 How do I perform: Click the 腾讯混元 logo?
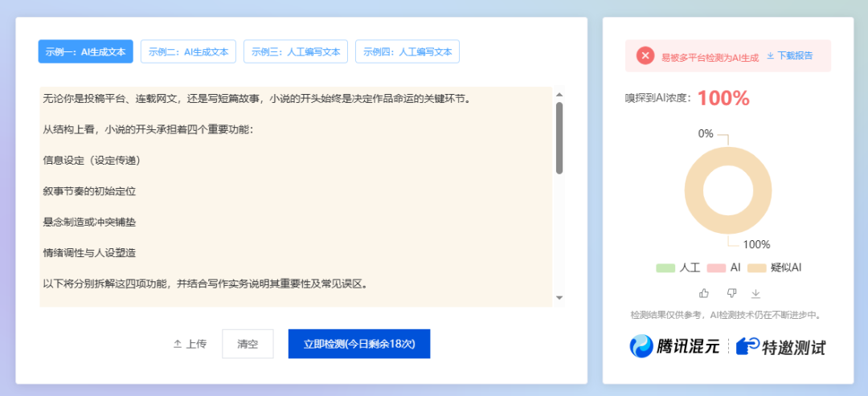click(675, 347)
